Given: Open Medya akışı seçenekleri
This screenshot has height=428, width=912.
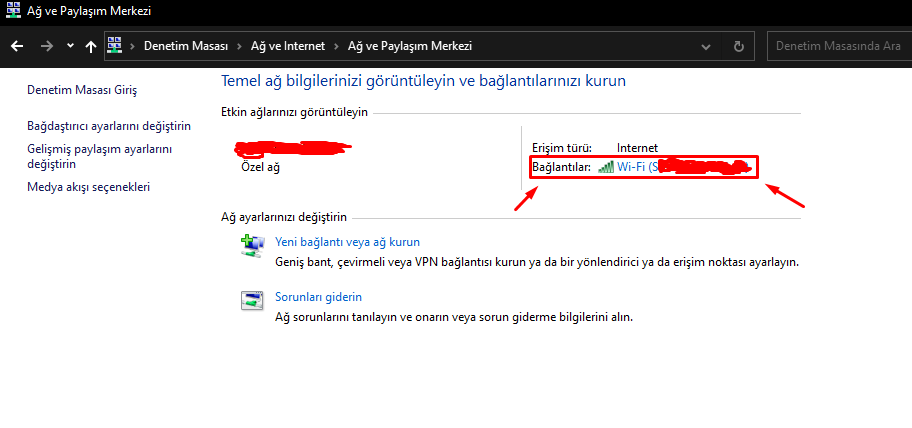Looking at the screenshot, I should tap(88, 187).
